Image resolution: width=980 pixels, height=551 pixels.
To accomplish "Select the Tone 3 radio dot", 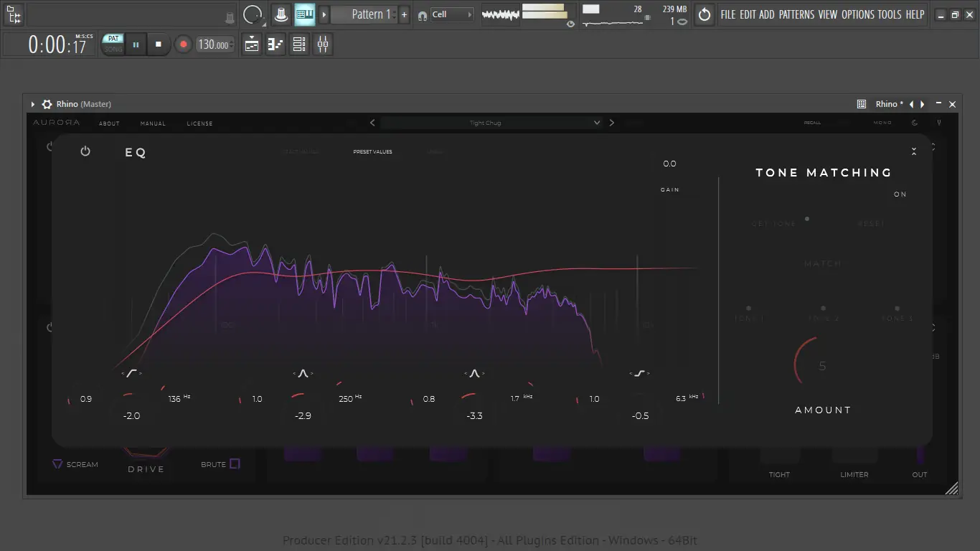I will pos(897,309).
